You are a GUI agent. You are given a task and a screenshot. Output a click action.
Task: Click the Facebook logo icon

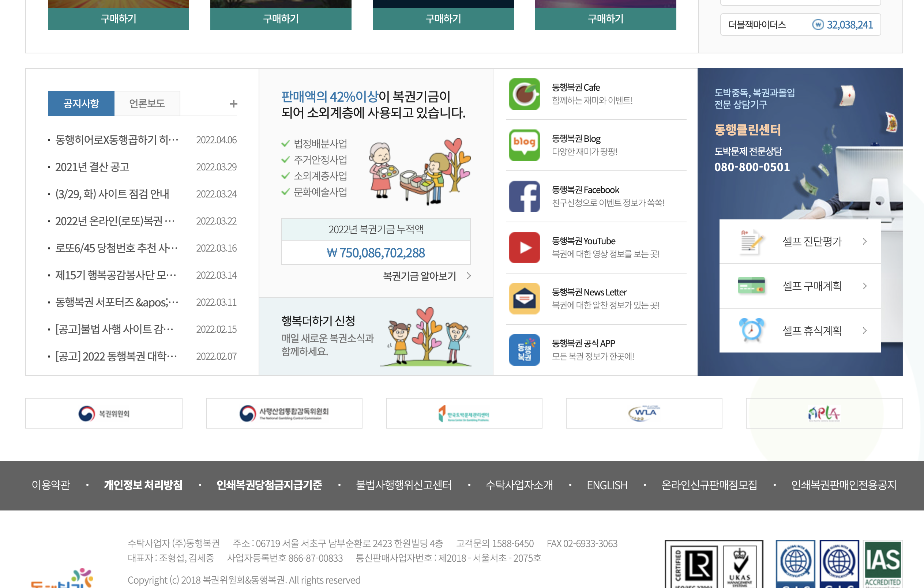click(x=524, y=196)
